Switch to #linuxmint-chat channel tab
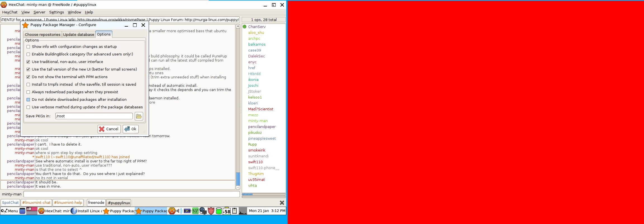The height and width of the screenshot is (224, 644). pyautogui.click(x=36, y=202)
